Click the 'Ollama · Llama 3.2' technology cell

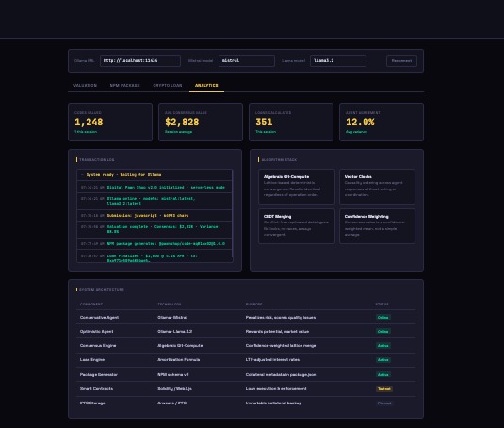point(175,332)
